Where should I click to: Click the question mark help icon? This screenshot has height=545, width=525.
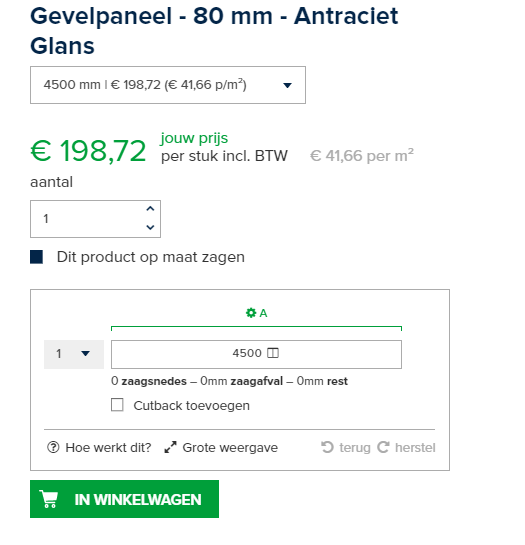[53, 447]
